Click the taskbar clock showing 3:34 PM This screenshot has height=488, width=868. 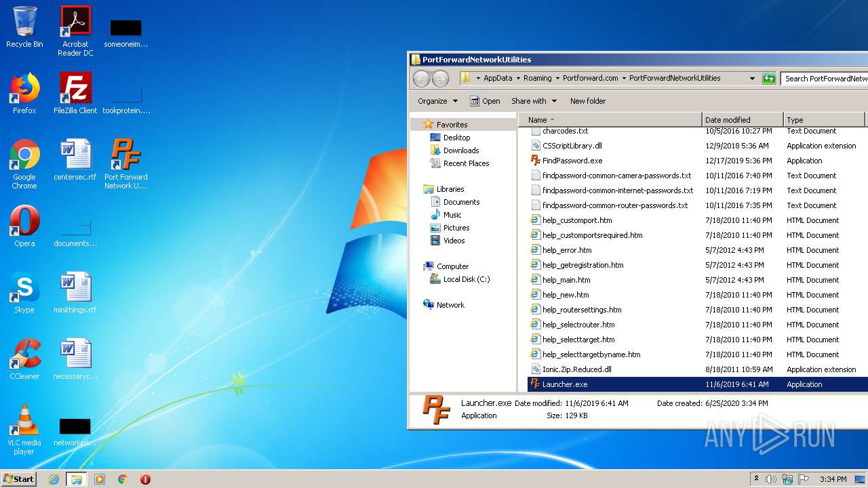click(x=833, y=479)
